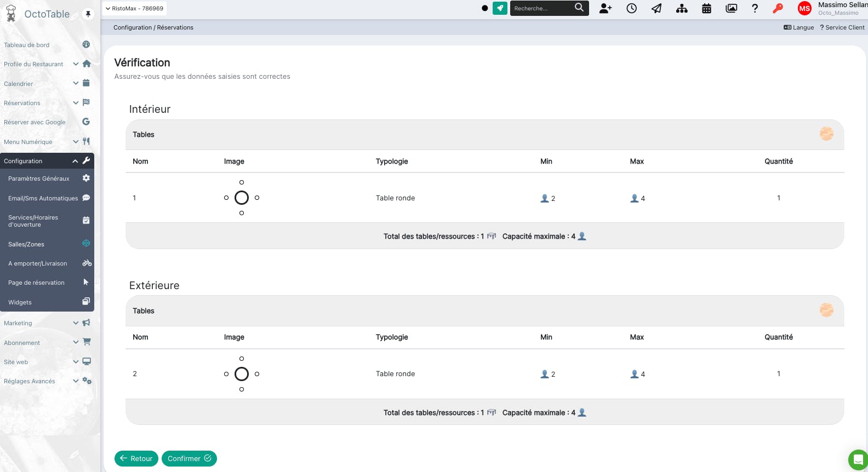Click the orange icon in Intérieur Tables header
This screenshot has height=472, width=868.
[826, 134]
